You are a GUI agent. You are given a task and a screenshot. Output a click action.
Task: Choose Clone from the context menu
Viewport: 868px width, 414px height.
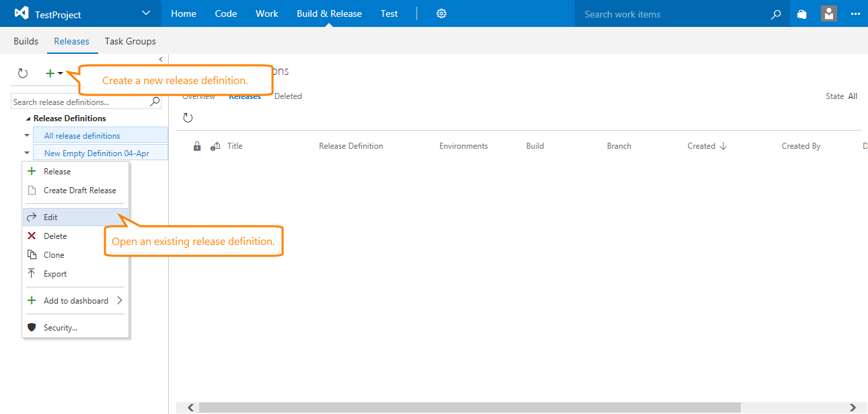tap(54, 255)
